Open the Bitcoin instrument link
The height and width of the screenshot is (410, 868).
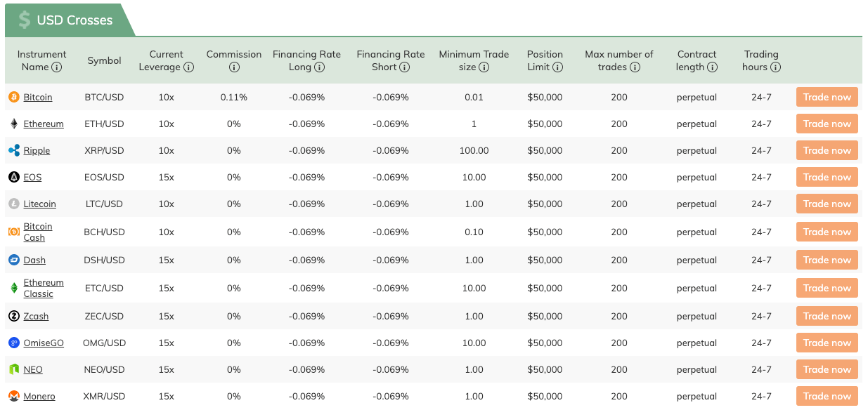(x=38, y=97)
